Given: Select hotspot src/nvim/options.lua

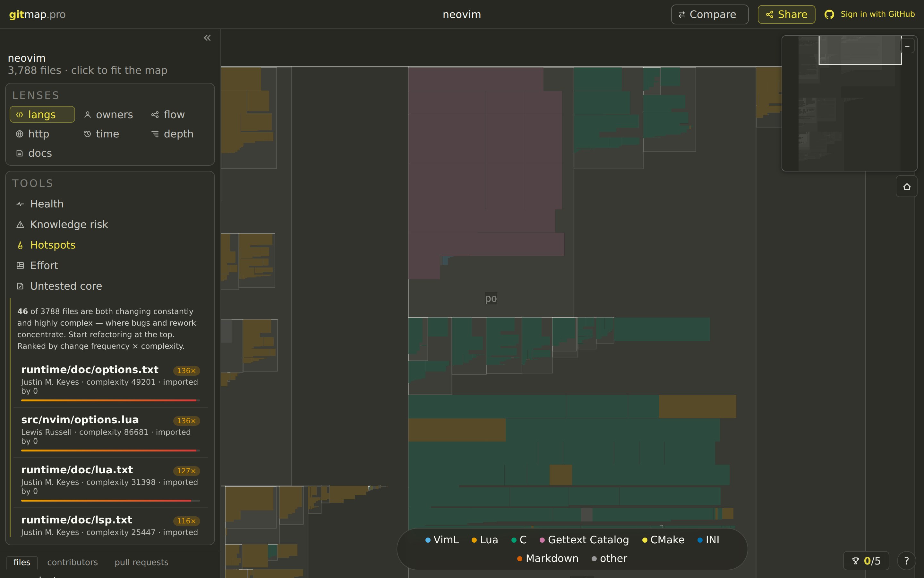Looking at the screenshot, I should tap(111, 432).
